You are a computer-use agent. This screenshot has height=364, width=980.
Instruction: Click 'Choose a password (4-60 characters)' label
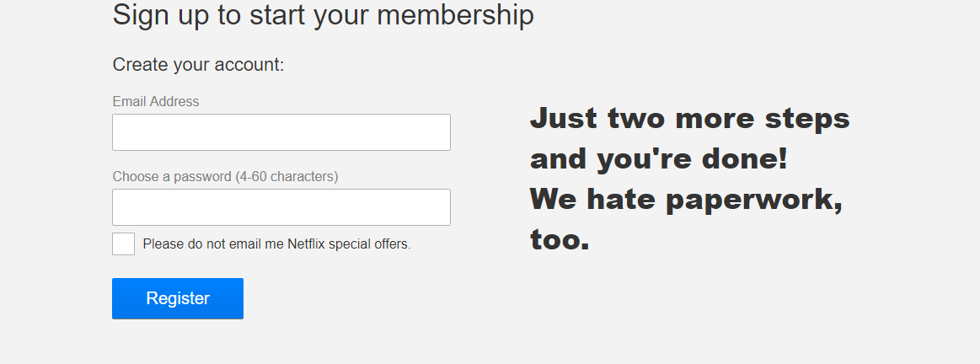225,177
